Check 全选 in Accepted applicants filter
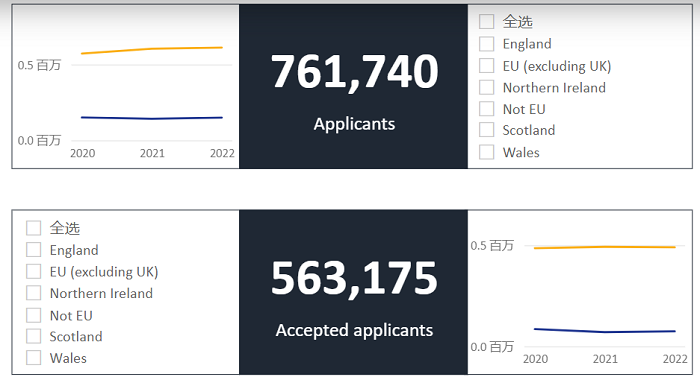The width and height of the screenshot is (700, 383). [33, 228]
